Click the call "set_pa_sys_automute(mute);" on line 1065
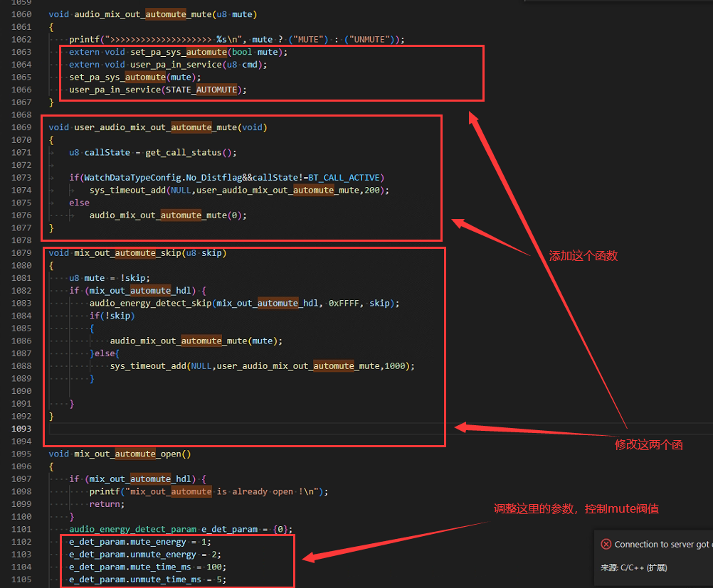Image resolution: width=713 pixels, height=588 pixels. click(135, 77)
